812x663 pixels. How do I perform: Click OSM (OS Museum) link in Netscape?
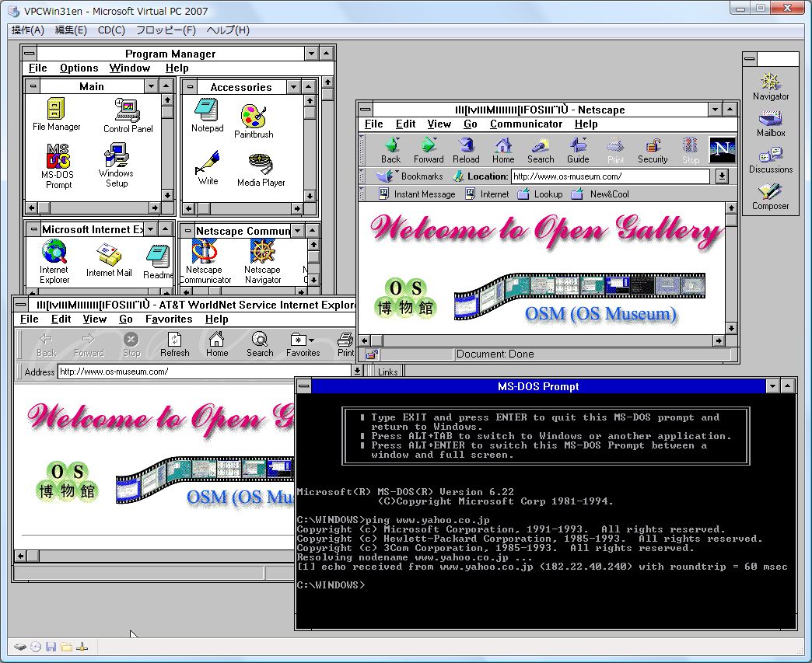click(x=600, y=314)
